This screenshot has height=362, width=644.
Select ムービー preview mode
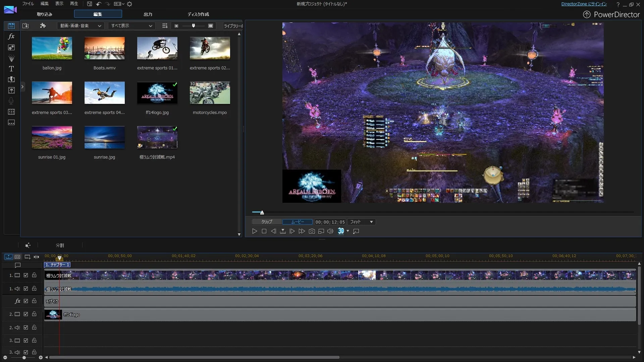(x=298, y=222)
